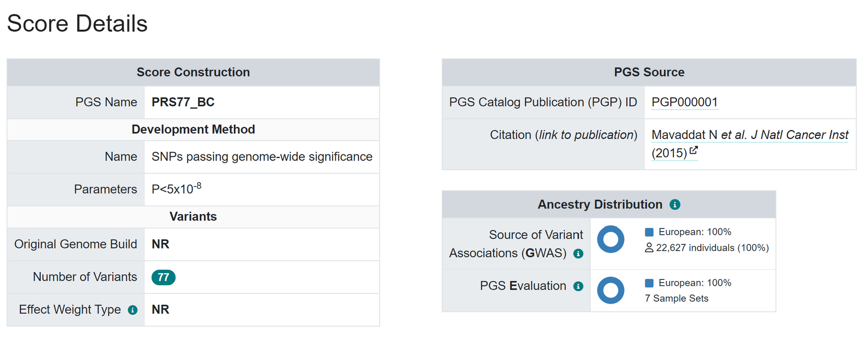The width and height of the screenshot is (868, 341).
Task: Click the 77 variants badge
Action: [164, 277]
